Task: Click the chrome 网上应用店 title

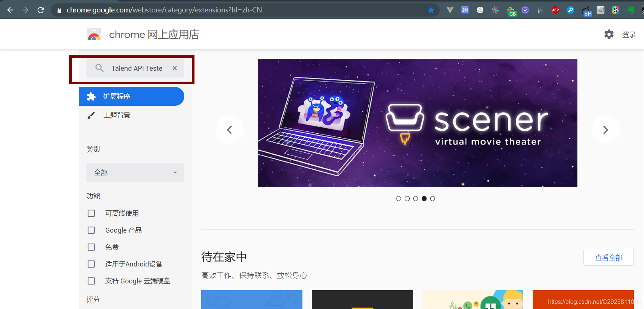Action: point(154,35)
